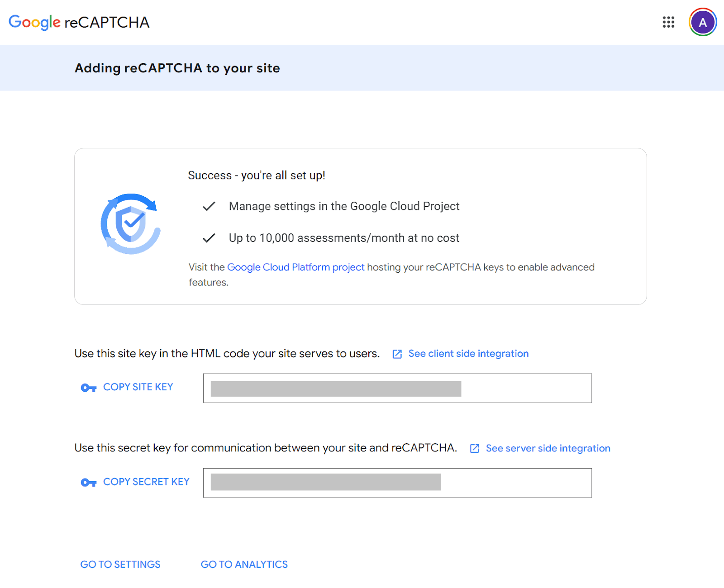Click checkmark next to 10,000 assessments item
Screen dimensions: 724x588
(x=209, y=238)
